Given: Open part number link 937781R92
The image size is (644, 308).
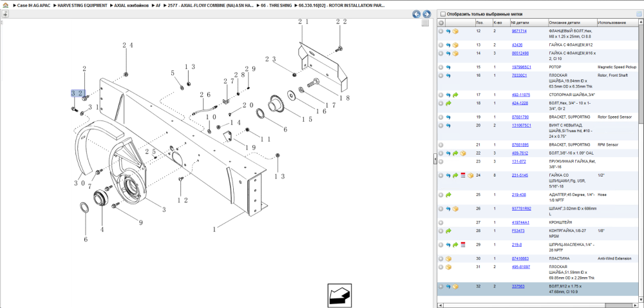Looking at the screenshot, I should tap(521, 209).
